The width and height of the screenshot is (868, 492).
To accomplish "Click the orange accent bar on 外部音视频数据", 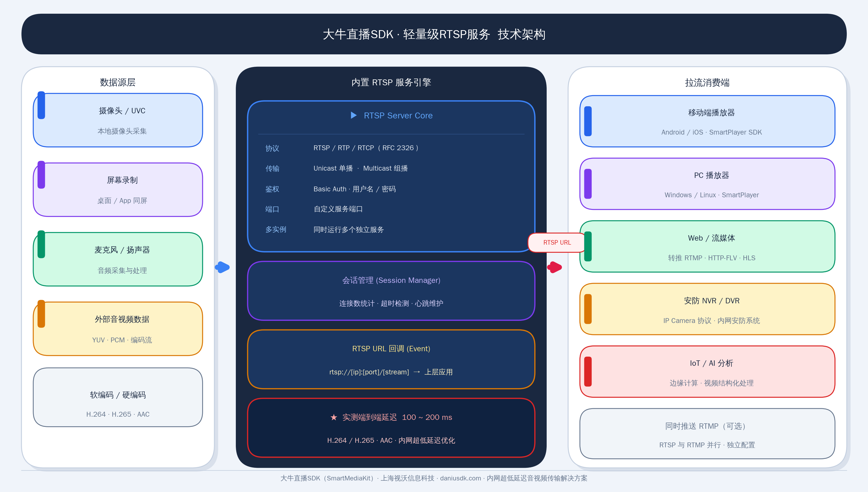I will click(41, 314).
